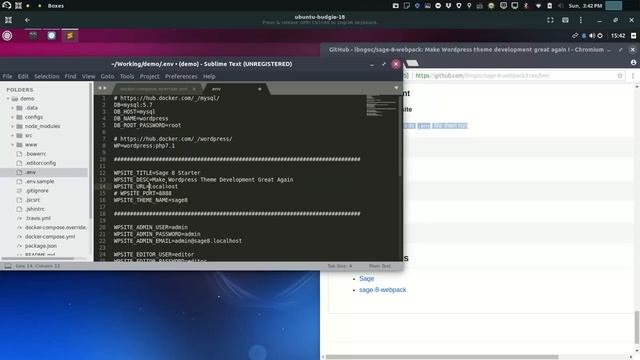Screen dimensions: 640x360
Task: Click the guest volume icon
Action: (x=592, y=36)
